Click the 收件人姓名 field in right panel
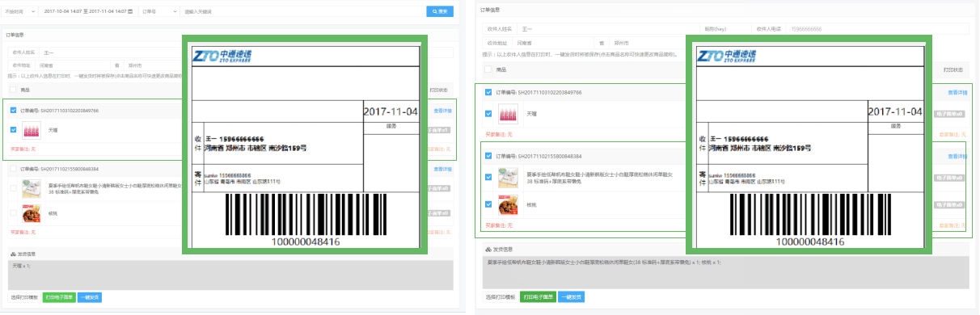The image size is (980, 315). [x=608, y=28]
